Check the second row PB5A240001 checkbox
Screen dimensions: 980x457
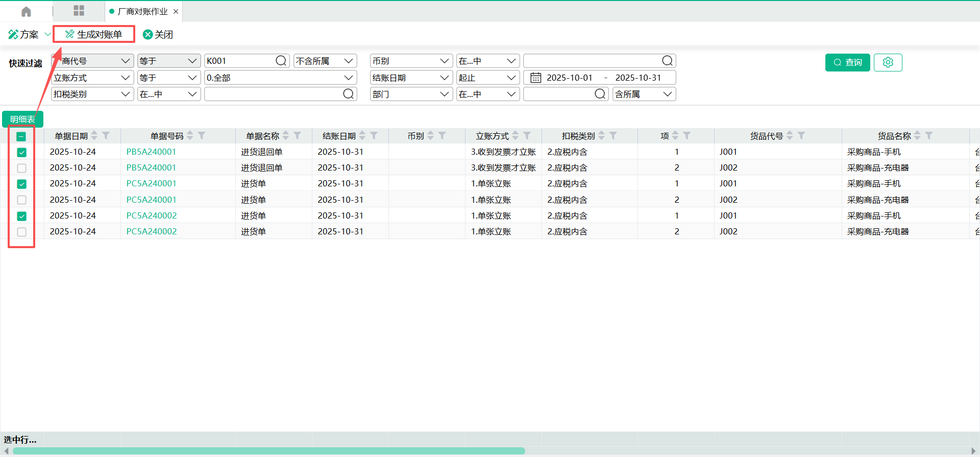[x=21, y=168]
